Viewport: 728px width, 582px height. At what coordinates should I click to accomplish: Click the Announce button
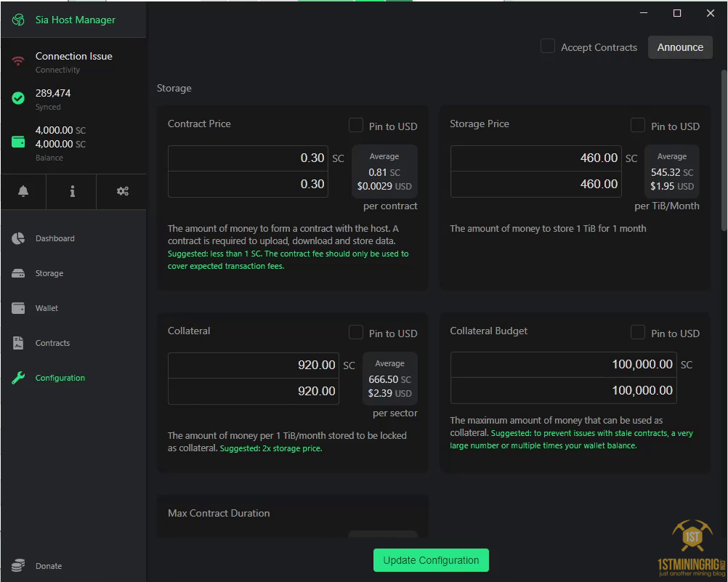point(680,47)
